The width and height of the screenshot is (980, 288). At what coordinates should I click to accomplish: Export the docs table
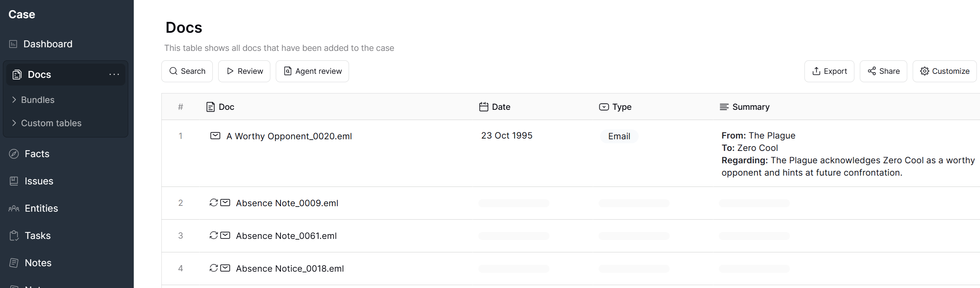828,71
